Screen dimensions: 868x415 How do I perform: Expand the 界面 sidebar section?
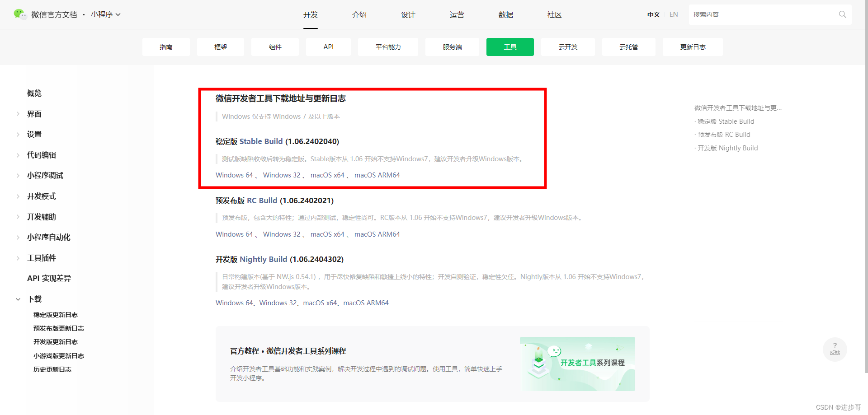point(18,114)
